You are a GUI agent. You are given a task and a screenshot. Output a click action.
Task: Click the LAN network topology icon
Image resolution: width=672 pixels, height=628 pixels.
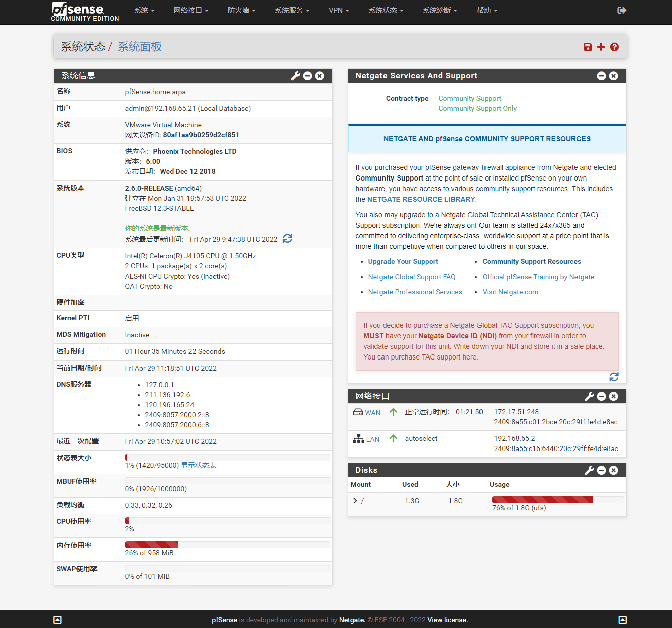click(358, 439)
